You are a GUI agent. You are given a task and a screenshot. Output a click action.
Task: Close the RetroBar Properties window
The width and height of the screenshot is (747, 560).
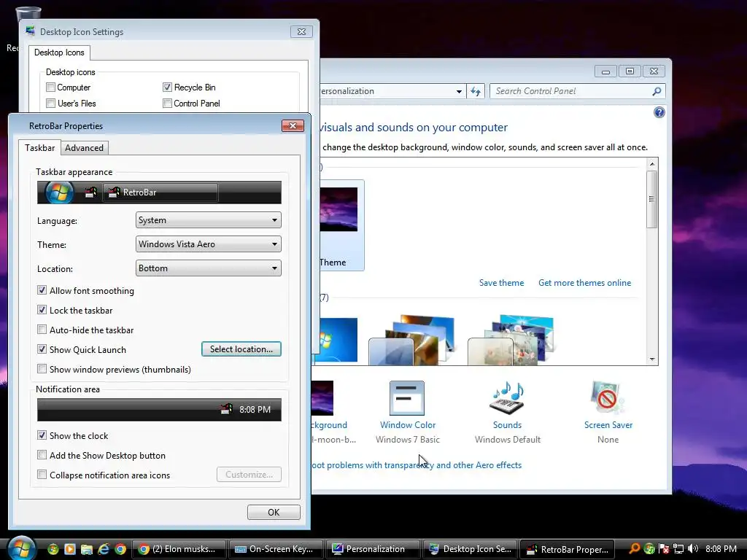click(293, 125)
